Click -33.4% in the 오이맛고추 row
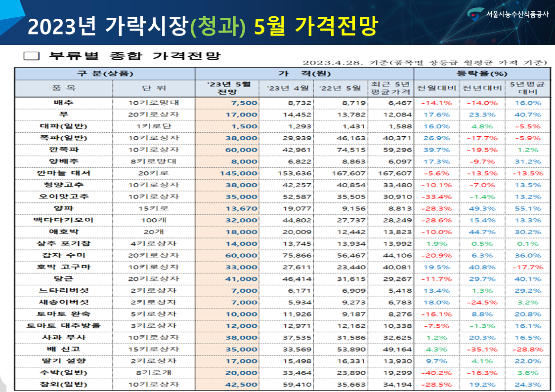This screenshot has width=555, height=392. click(x=436, y=197)
